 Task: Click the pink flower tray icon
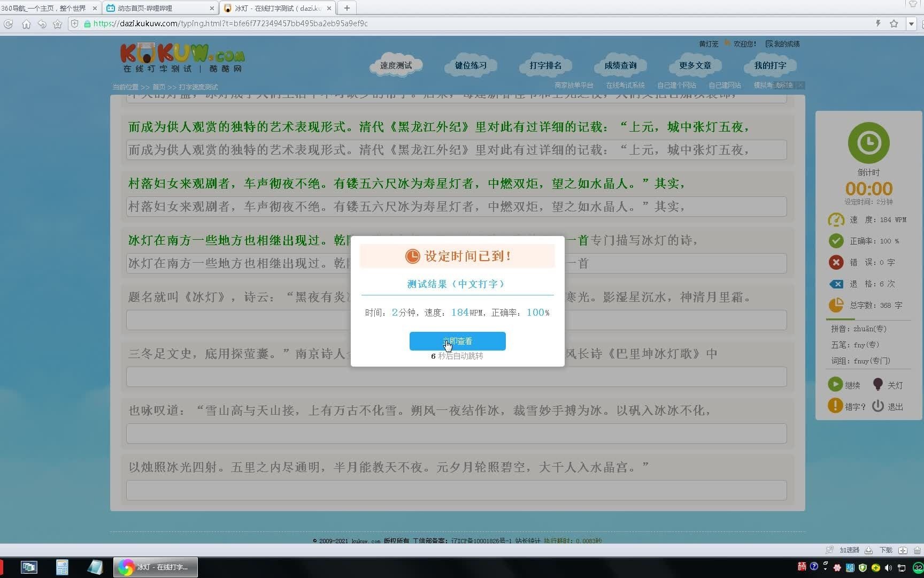837,568
